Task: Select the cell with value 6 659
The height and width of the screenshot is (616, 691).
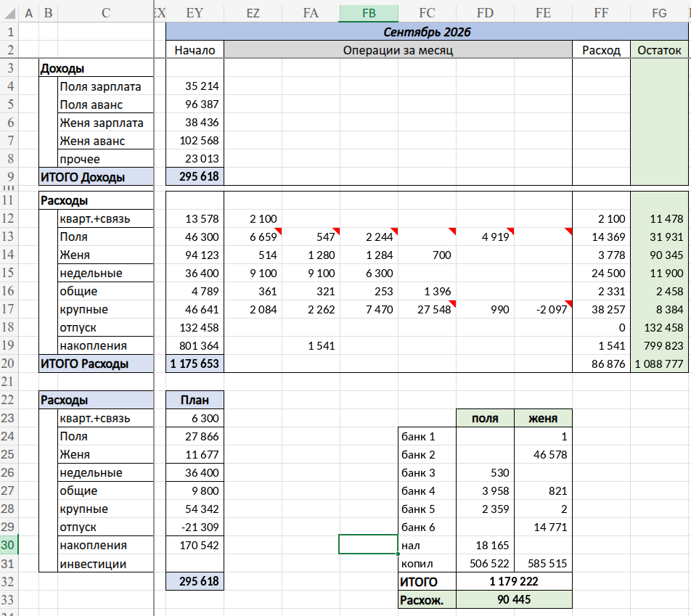Action: coord(253,237)
